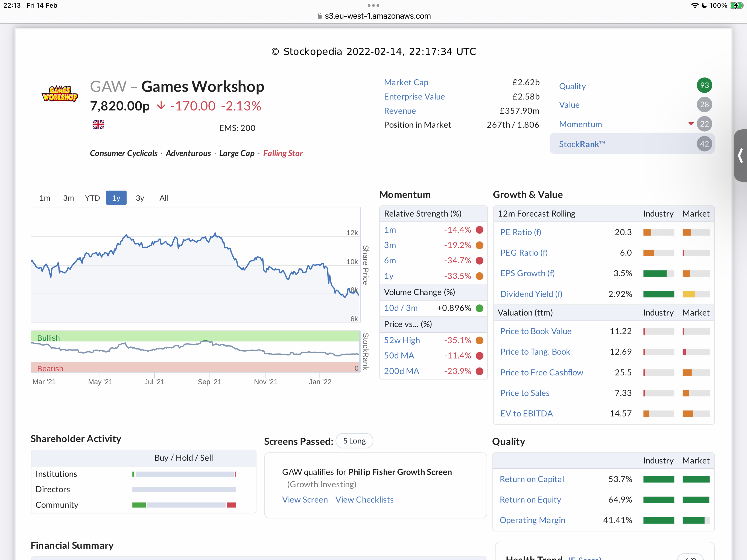
Task: Click the 1m relative strength red dot
Action: (x=480, y=230)
